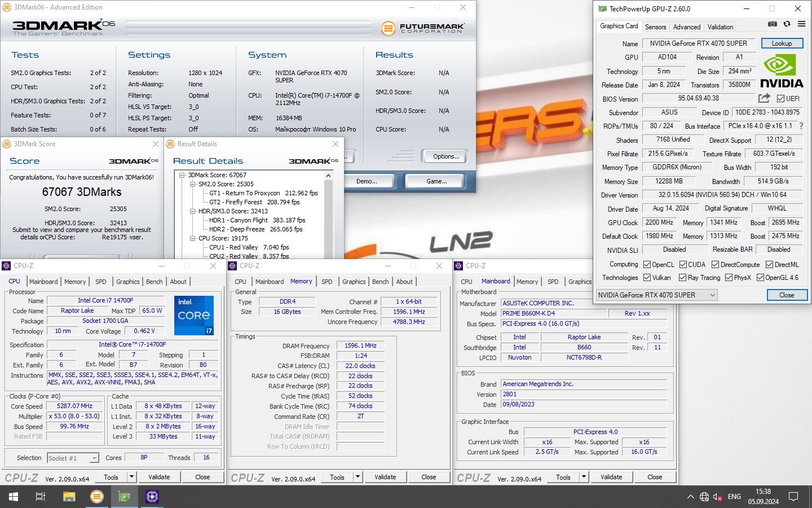Take a GPU-Z screenshot with the camera icon
Screen dimensions: 812x508
[x=773, y=24]
